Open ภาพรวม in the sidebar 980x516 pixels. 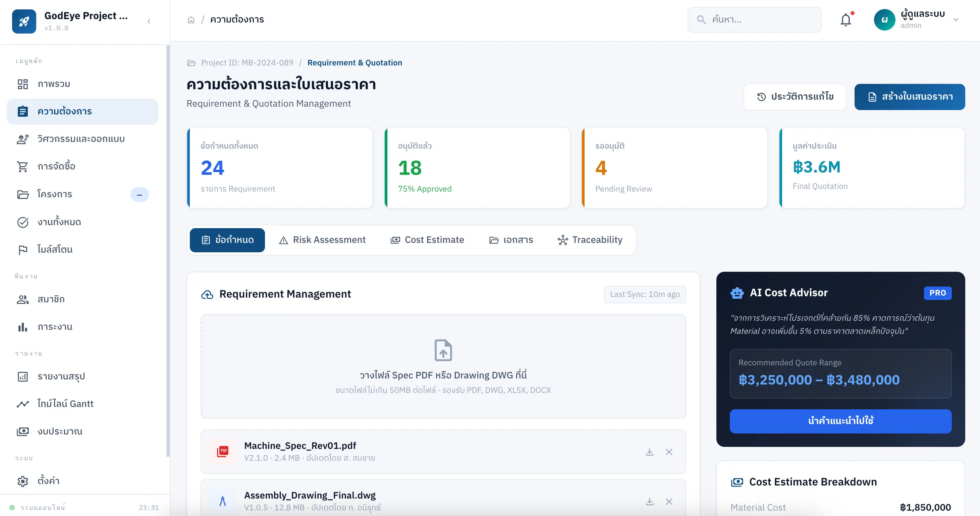coord(82,84)
